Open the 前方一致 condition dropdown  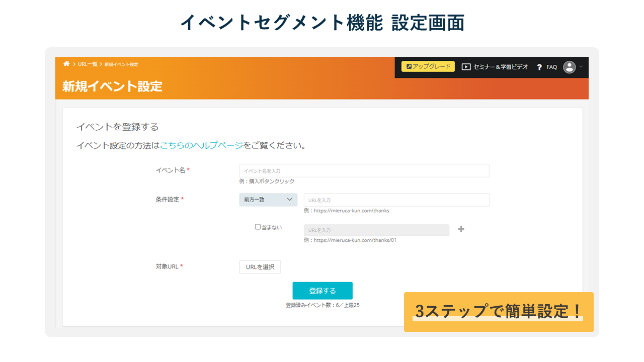(268, 200)
